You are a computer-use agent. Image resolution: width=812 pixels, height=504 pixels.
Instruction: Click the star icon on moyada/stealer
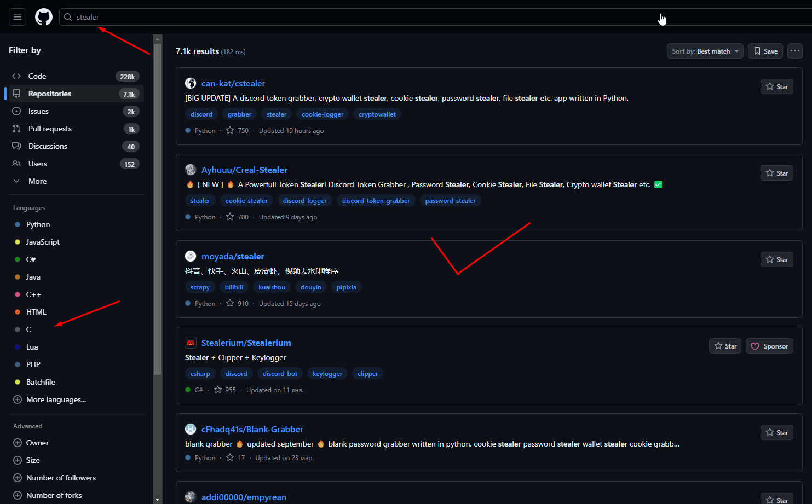click(769, 259)
